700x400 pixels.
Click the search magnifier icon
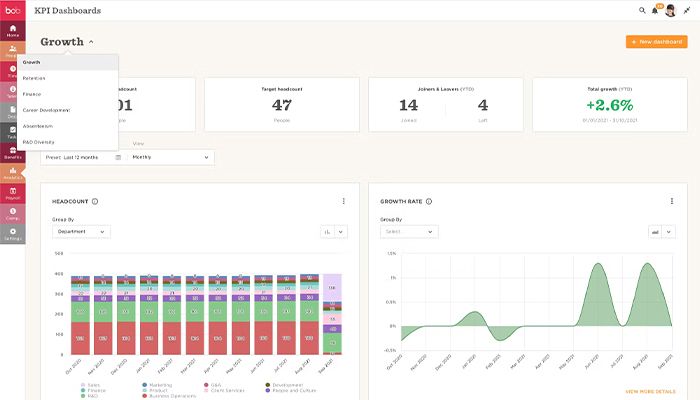click(x=643, y=10)
